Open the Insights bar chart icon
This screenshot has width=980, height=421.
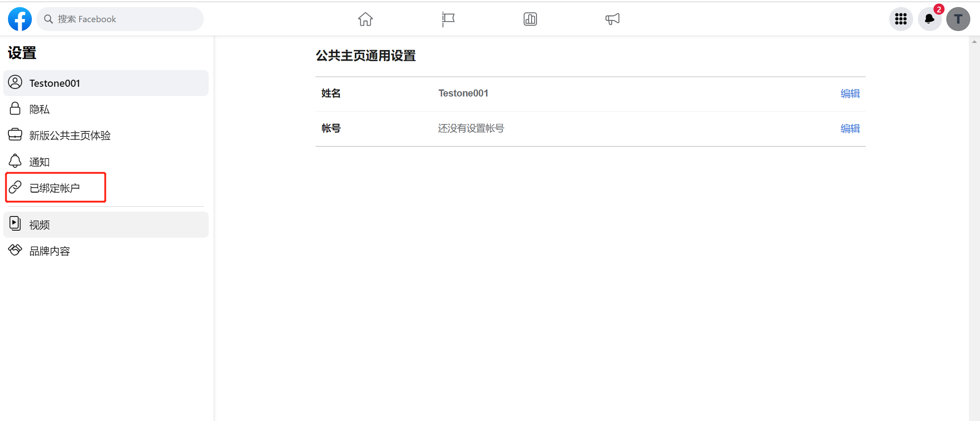530,19
